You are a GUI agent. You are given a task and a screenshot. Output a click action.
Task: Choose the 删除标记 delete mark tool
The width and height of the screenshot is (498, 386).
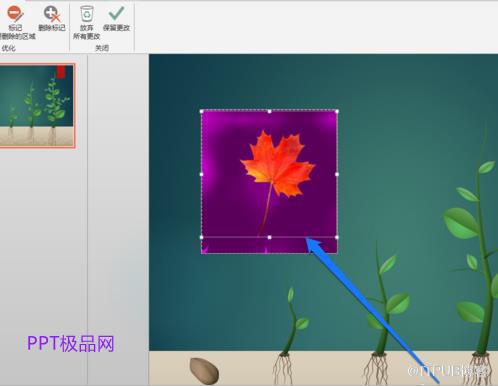[51, 19]
